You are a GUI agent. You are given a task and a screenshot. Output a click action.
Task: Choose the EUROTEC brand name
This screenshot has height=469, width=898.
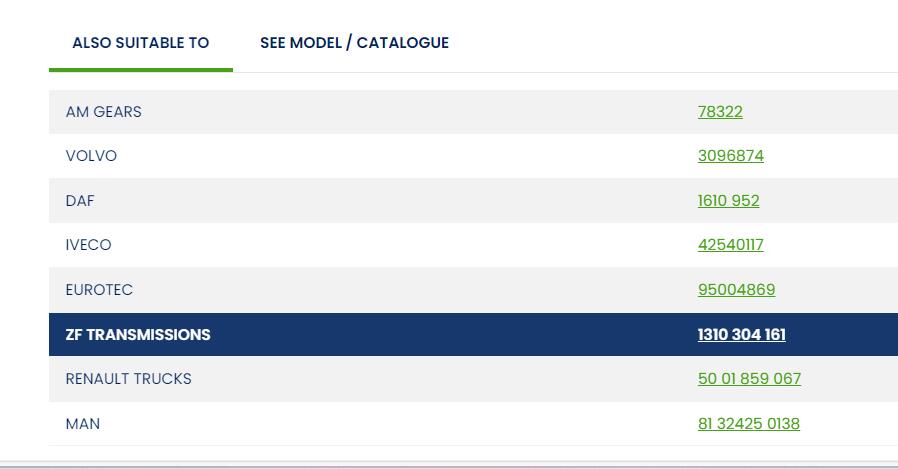click(99, 290)
